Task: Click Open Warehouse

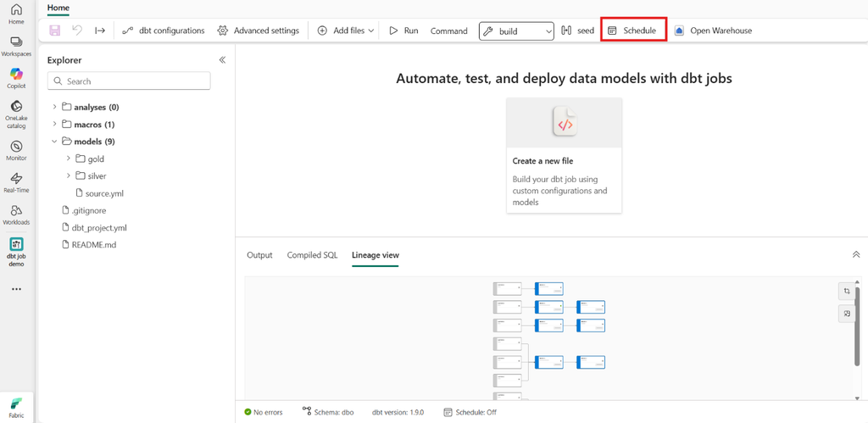Action: coord(713,31)
